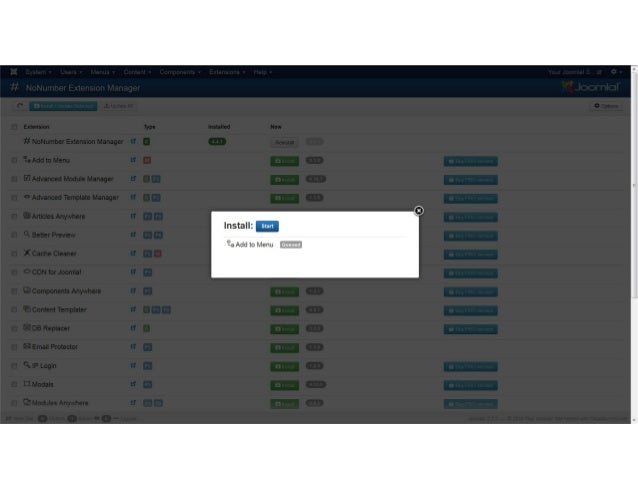Screen dimensions: 638x479
Task: Tick the Email Protector row checkbox
Action: [14, 348]
